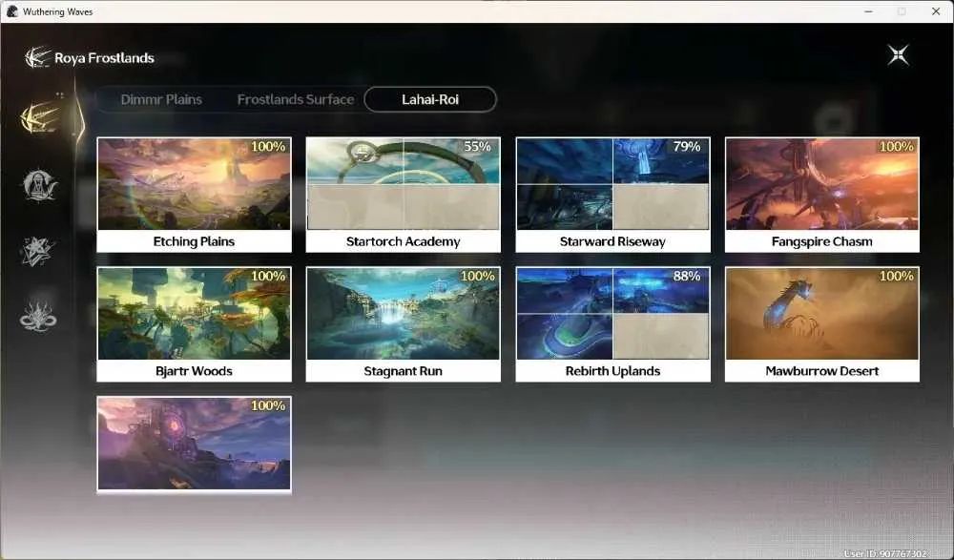
Task: Click the Roya Frostlands header emblem
Action: (x=37, y=58)
